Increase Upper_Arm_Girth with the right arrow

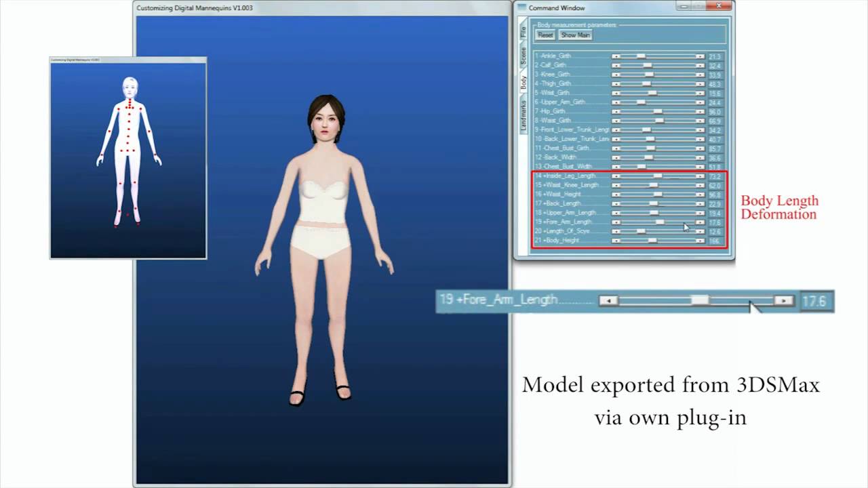click(700, 102)
